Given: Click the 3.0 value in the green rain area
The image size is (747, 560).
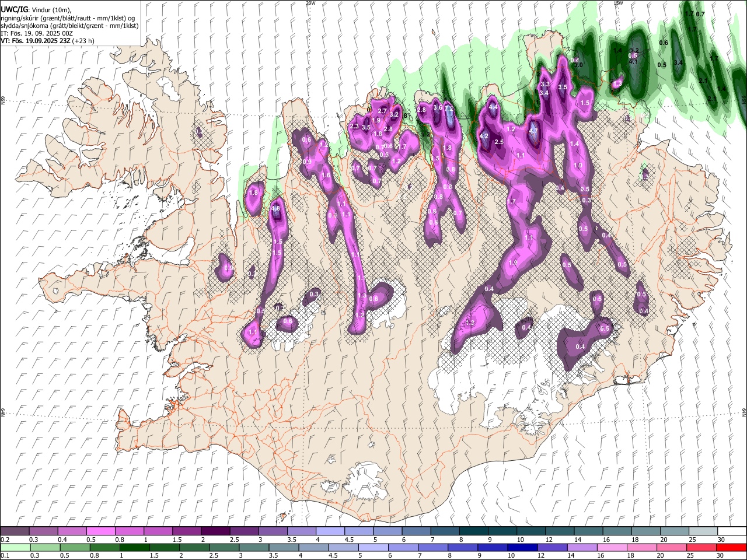Looking at the screenshot, I should [x=579, y=65].
